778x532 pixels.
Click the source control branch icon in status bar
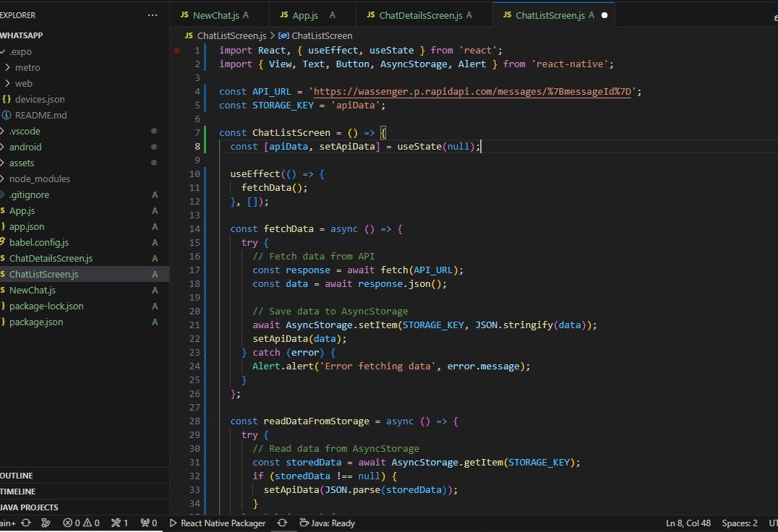[46, 523]
